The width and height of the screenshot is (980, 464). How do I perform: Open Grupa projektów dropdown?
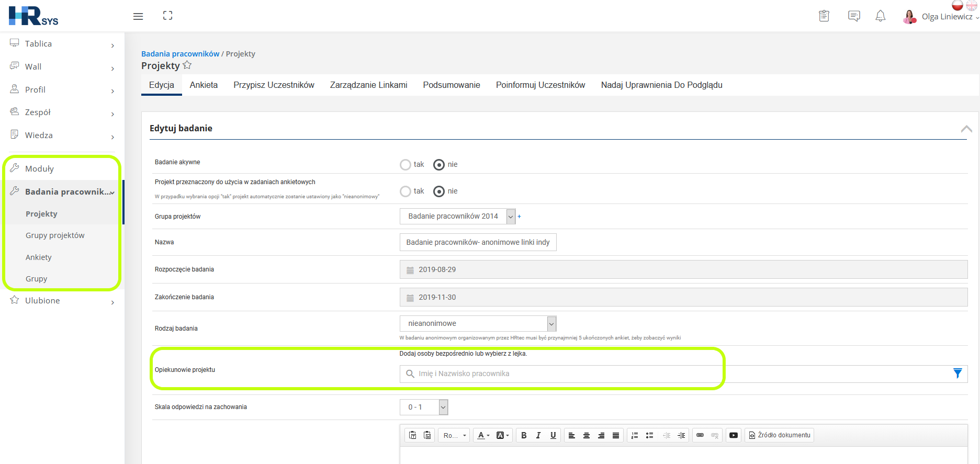point(458,216)
